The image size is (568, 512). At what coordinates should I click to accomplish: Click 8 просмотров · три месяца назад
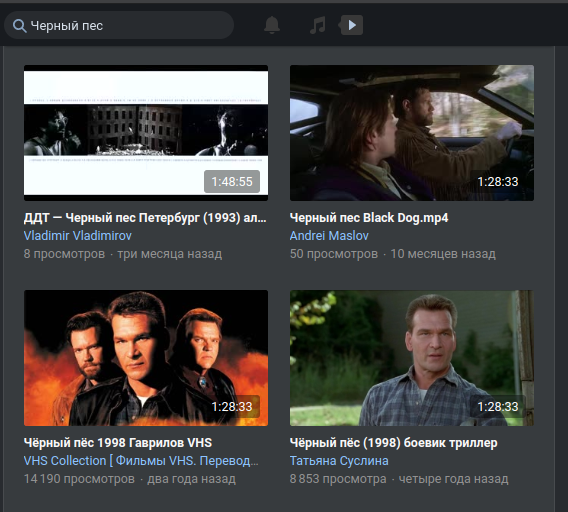[x=123, y=254]
